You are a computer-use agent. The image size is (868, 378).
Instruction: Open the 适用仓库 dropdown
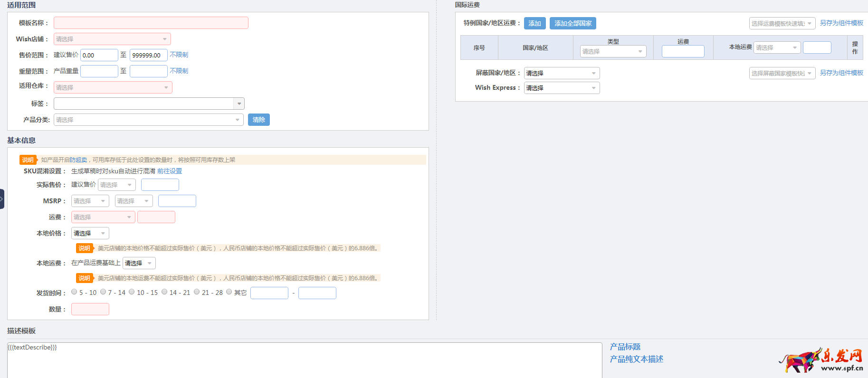pos(113,87)
